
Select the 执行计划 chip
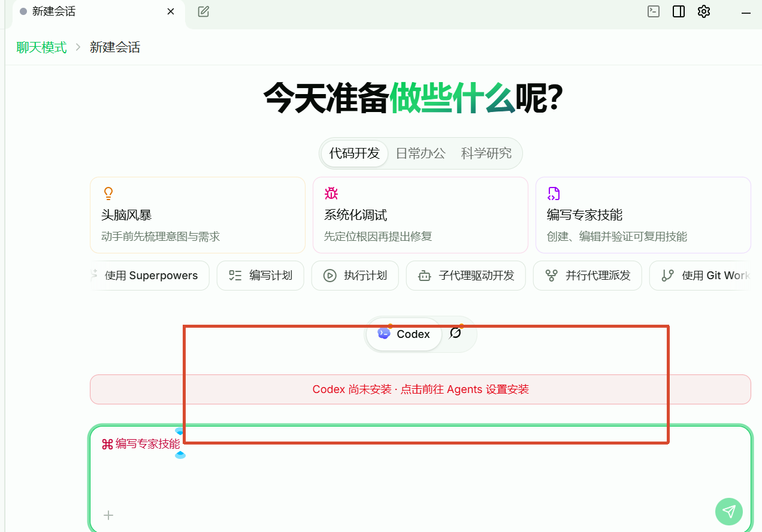coord(355,276)
